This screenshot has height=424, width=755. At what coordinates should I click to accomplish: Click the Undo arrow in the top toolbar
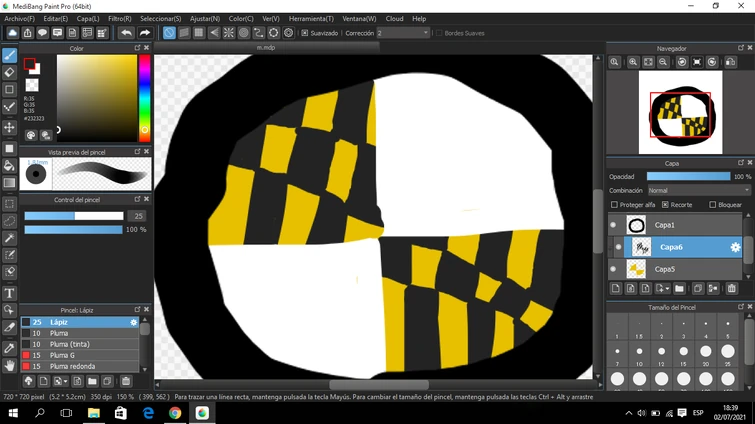[x=126, y=33]
